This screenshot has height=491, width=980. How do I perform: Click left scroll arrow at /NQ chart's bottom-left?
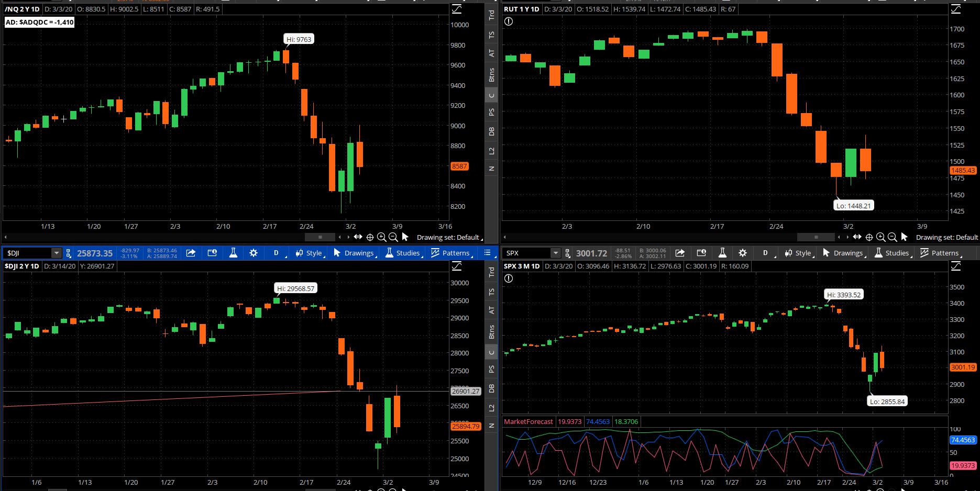point(6,237)
